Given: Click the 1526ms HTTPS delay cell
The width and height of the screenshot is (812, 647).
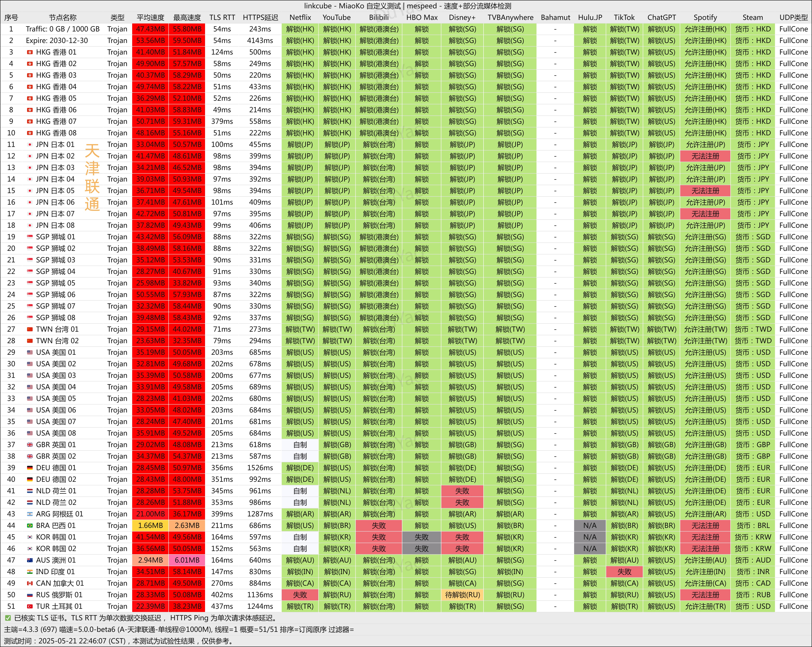Looking at the screenshot, I should 260,468.
